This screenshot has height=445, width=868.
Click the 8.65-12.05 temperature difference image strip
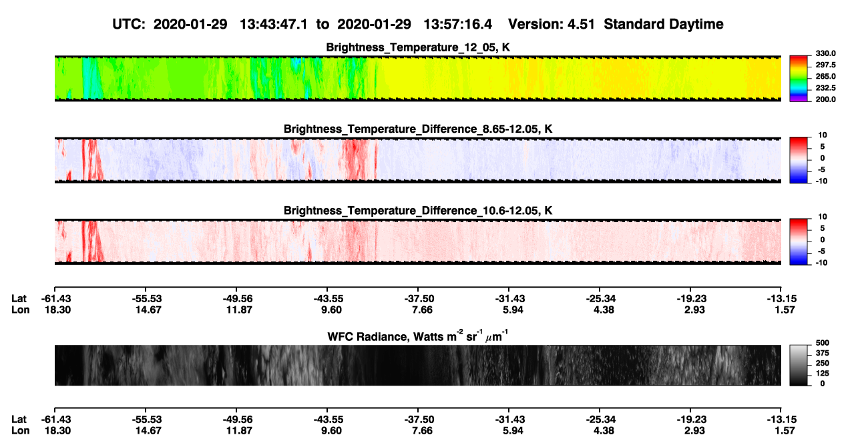(417, 160)
